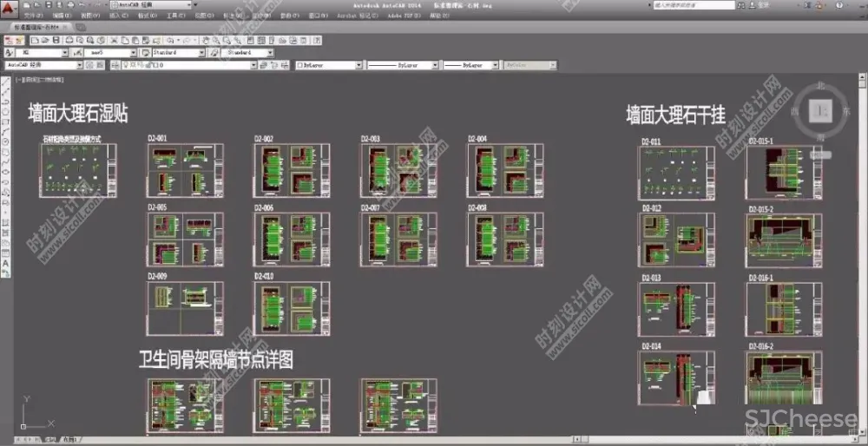Select the multiline Text tool in draw toolbar
868x446 pixels.
point(5,261)
